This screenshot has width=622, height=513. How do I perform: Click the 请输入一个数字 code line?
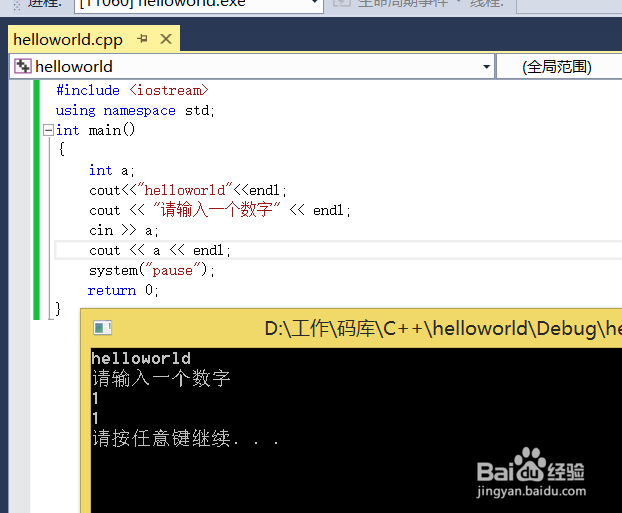click(x=220, y=210)
